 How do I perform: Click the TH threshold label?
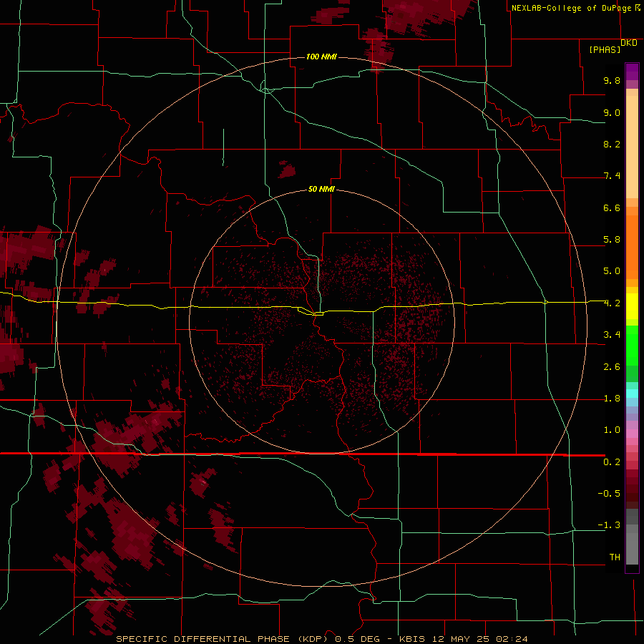tap(615, 557)
